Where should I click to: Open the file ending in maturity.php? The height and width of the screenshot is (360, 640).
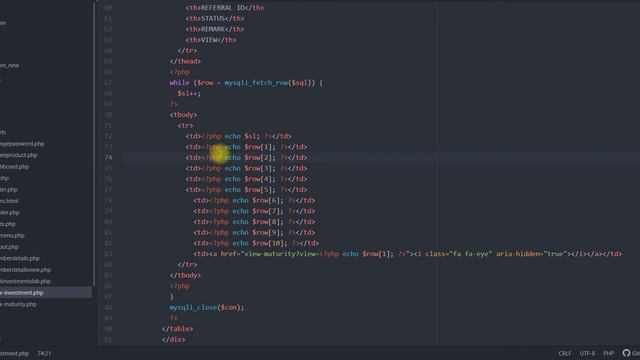pos(18,304)
